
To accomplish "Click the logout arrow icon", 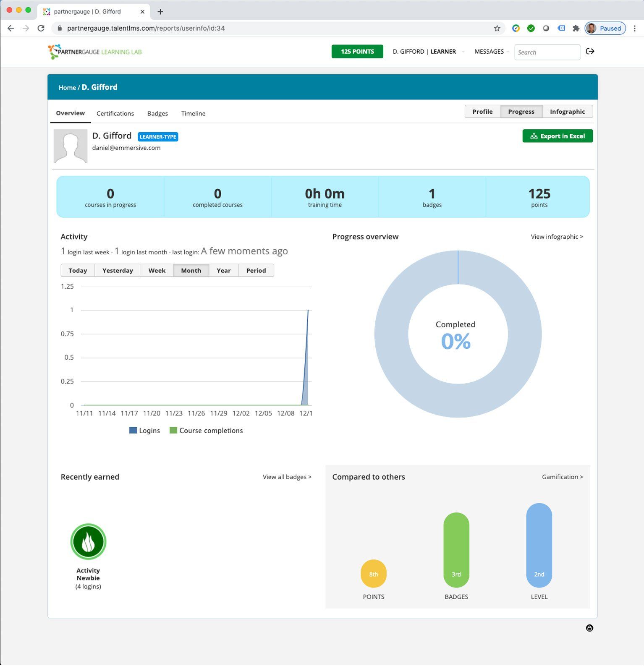I will click(x=590, y=52).
